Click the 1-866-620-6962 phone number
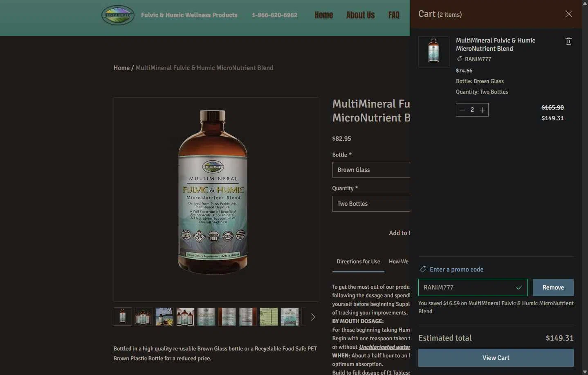 (x=274, y=15)
